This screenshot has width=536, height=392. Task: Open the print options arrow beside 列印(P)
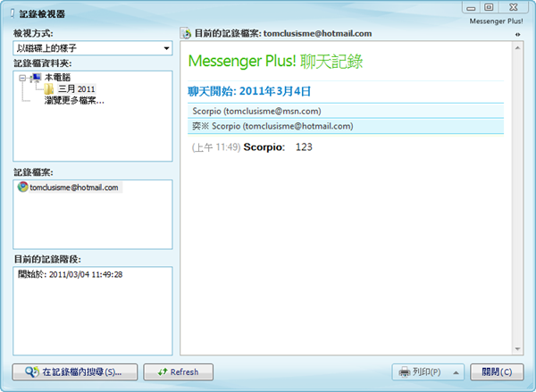(456, 372)
